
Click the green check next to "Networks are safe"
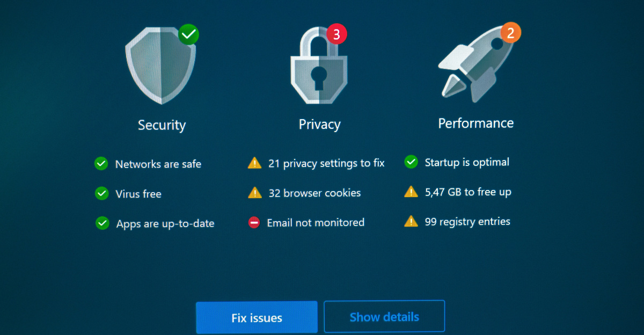(x=101, y=164)
